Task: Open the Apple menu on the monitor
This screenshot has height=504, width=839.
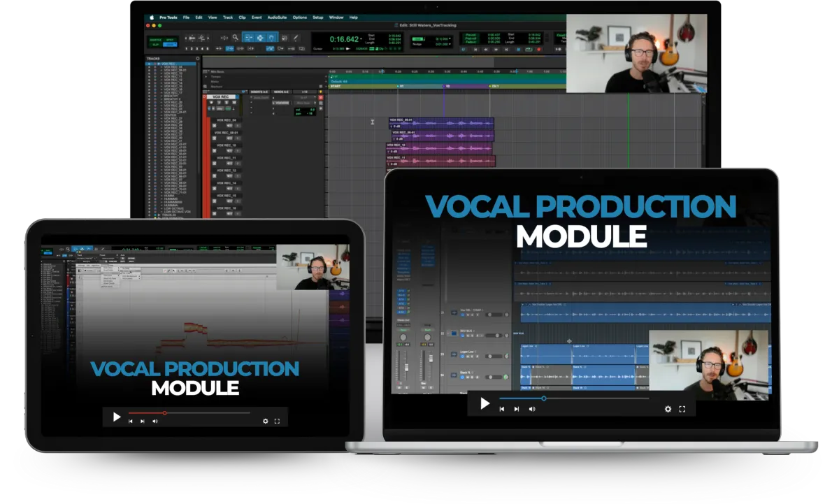Action: point(152,17)
